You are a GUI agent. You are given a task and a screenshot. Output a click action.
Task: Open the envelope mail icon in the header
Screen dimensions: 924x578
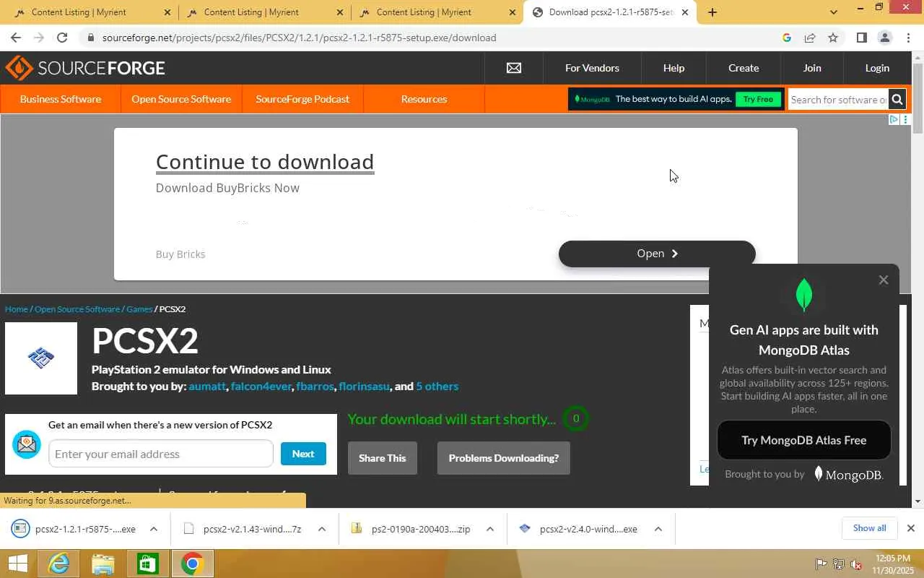coord(514,68)
